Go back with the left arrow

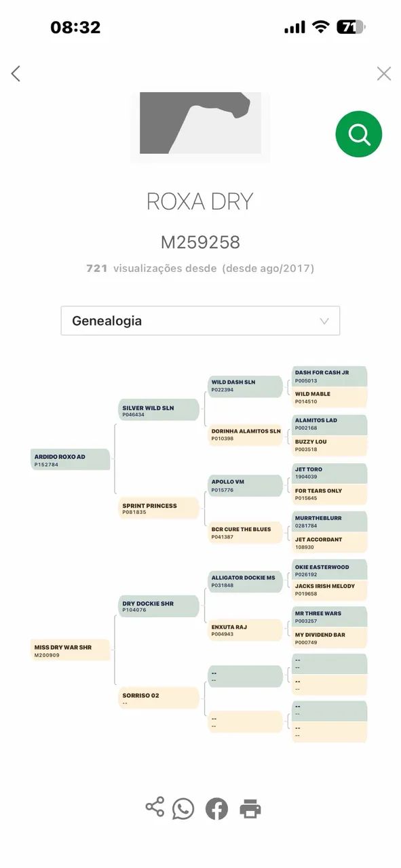click(16, 73)
